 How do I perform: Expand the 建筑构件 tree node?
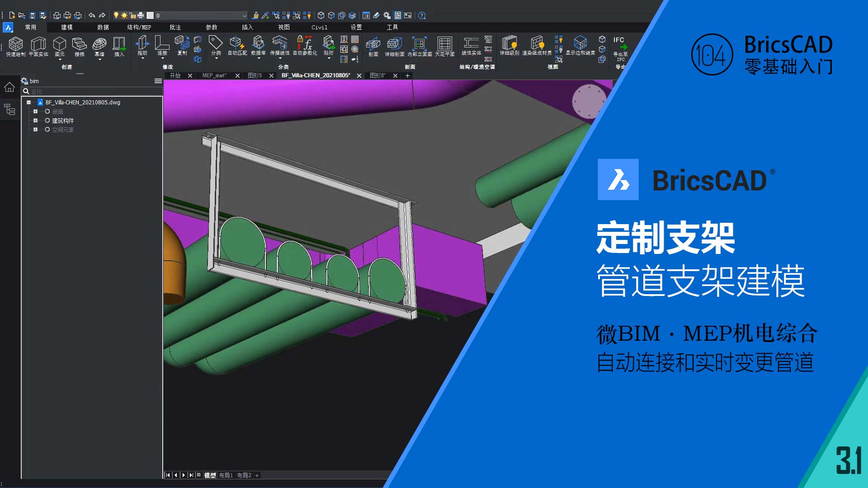pyautogui.click(x=36, y=121)
